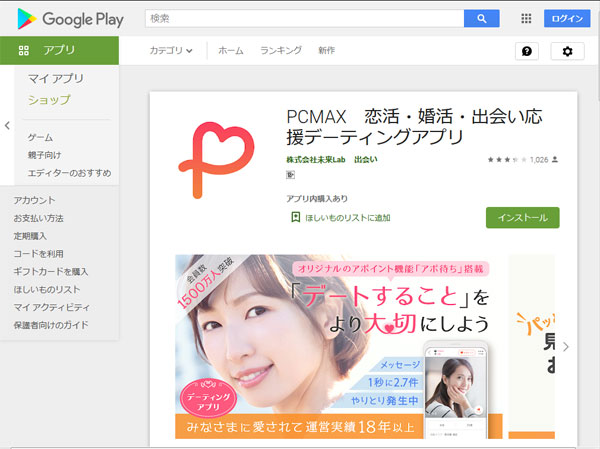Open ほしいものリスト sidebar link

coord(47,289)
